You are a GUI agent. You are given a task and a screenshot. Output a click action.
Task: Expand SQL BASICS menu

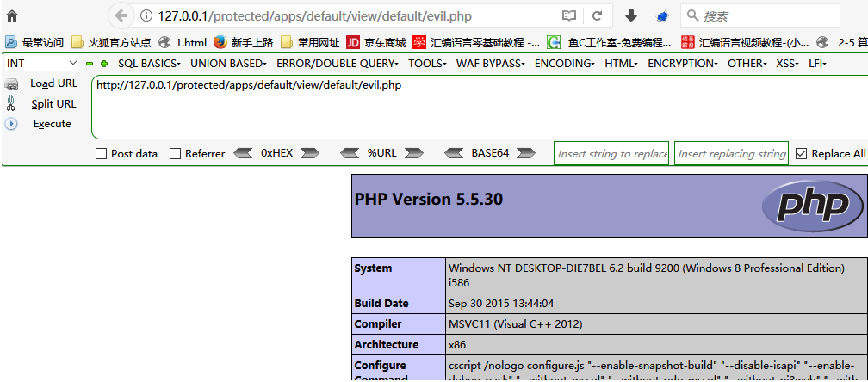pos(150,64)
